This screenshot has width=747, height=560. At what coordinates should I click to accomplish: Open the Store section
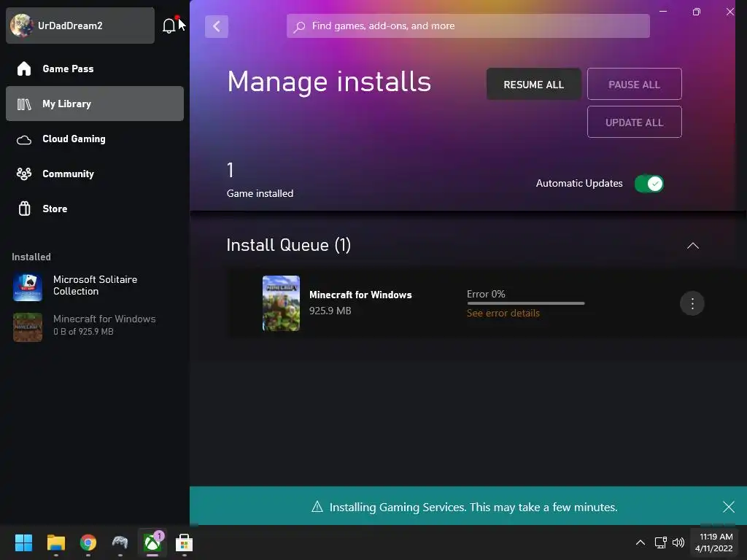[94, 209]
